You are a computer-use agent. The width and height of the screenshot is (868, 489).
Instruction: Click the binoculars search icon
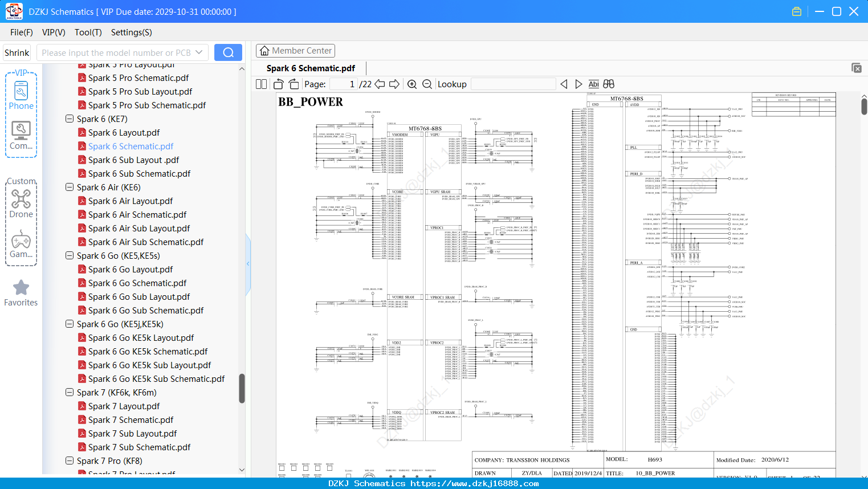tap(609, 84)
